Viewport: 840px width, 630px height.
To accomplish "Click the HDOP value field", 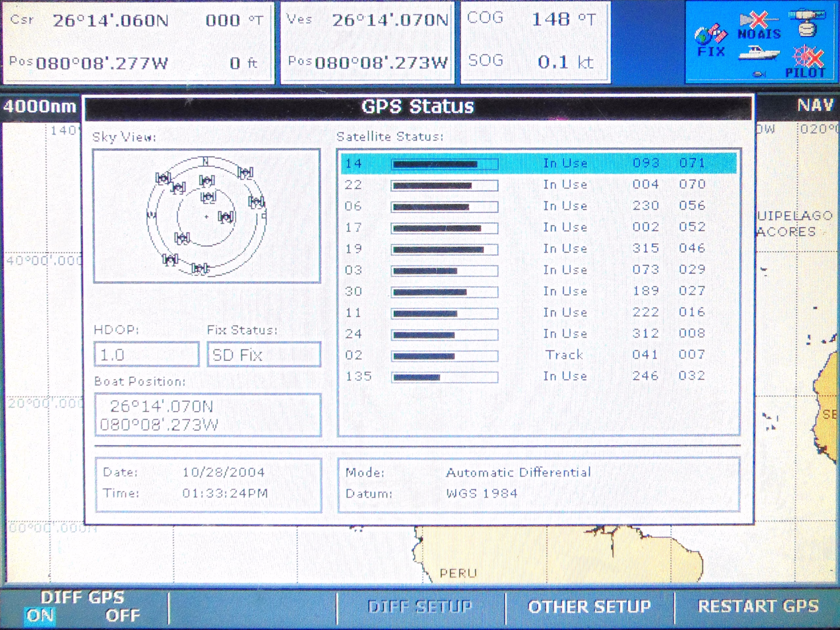I will (147, 355).
